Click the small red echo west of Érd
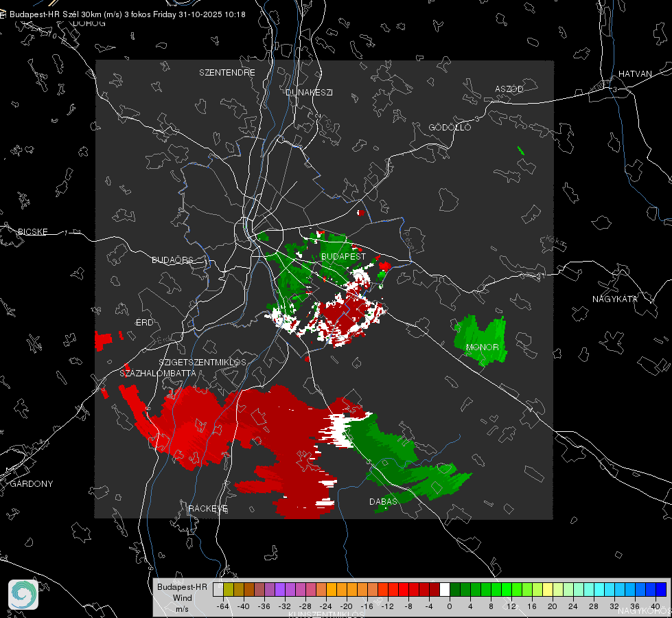Image resolution: width=672 pixels, height=618 pixels. (103, 341)
